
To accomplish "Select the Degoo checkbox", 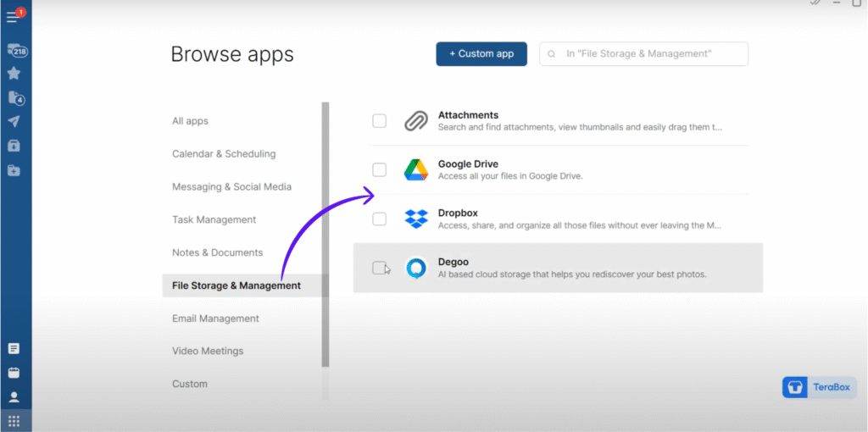I will point(379,268).
